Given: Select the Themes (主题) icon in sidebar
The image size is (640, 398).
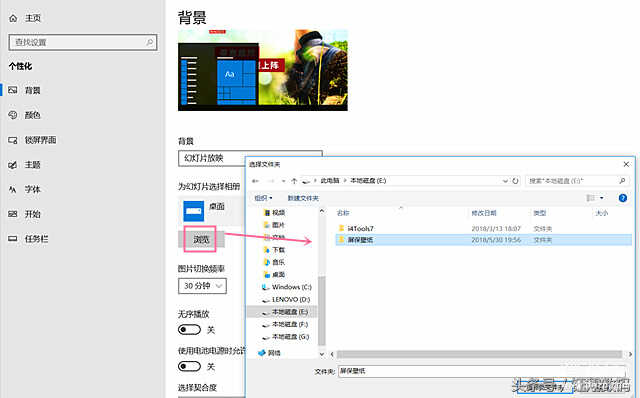Looking at the screenshot, I should [x=13, y=165].
